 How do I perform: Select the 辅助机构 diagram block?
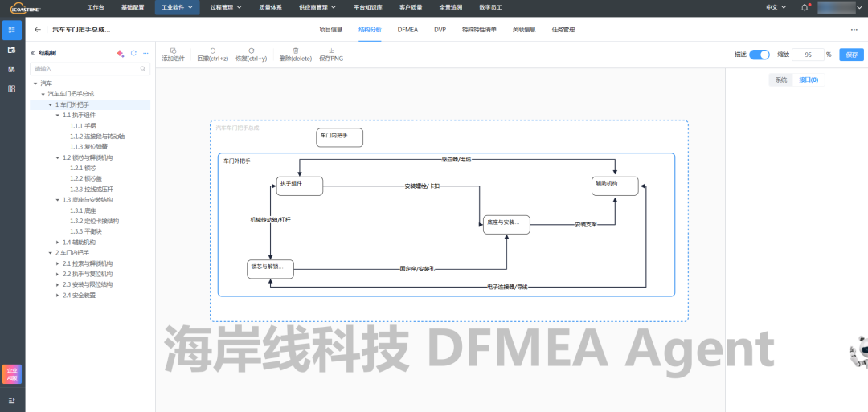[x=615, y=186]
